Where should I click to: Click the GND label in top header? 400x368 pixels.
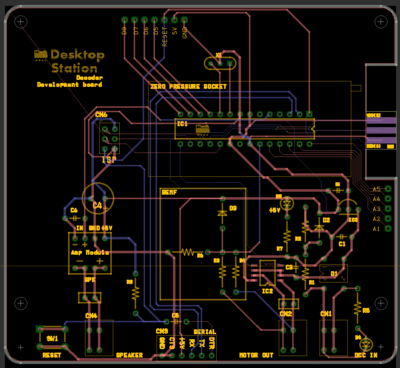tap(185, 33)
